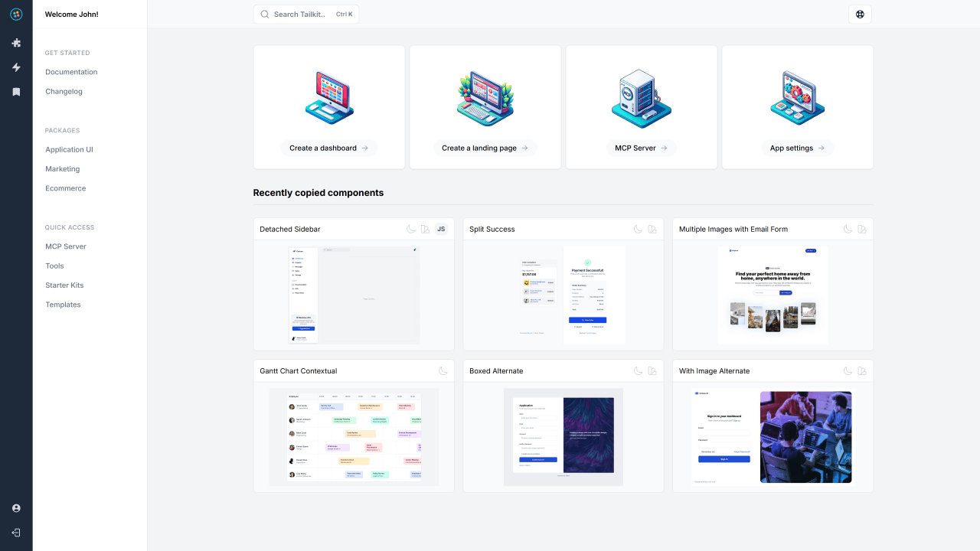Click the dashboard computer illustration
This screenshot has height=551, width=980.
pyautogui.click(x=329, y=97)
